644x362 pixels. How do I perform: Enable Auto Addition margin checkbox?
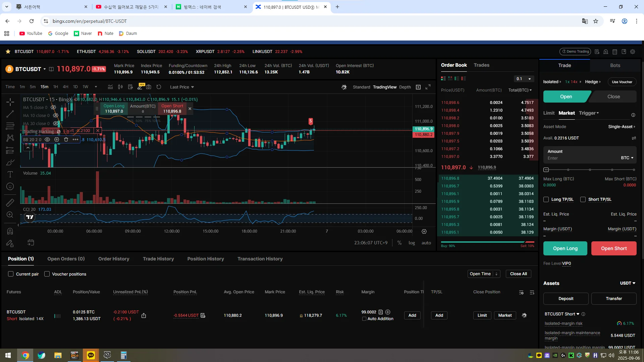(x=364, y=319)
